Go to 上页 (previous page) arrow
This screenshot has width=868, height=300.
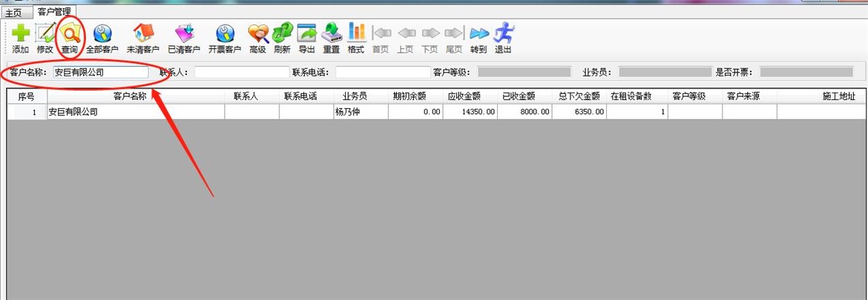click(405, 33)
